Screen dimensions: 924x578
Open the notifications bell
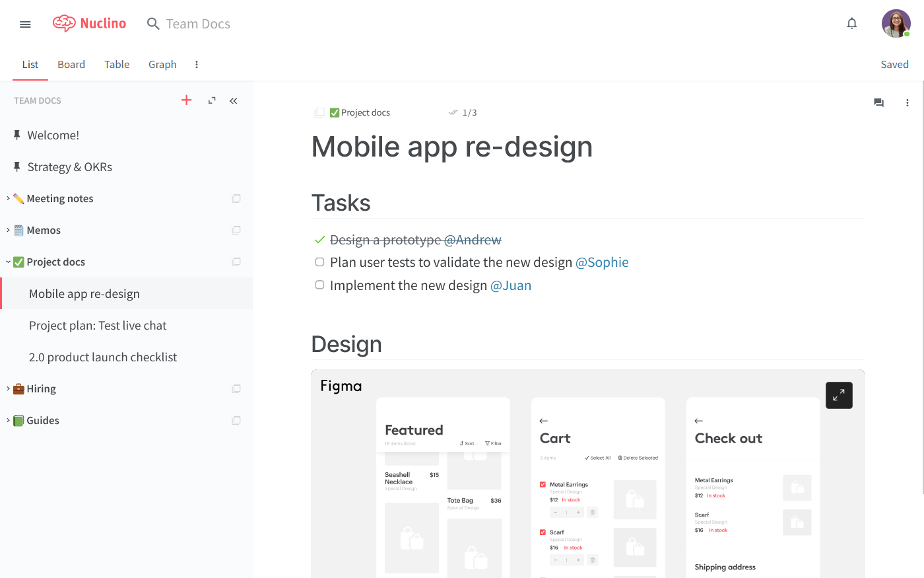click(x=852, y=24)
